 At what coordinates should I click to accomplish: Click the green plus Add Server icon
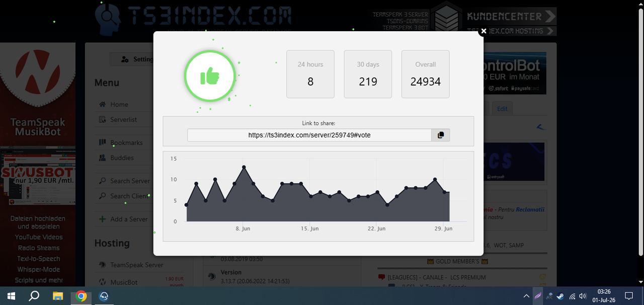[x=102, y=219]
